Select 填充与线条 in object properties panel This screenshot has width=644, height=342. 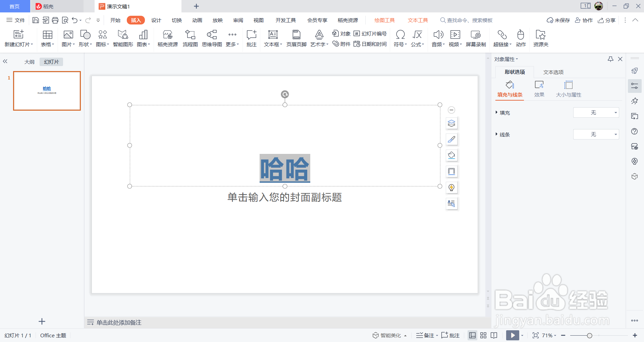[509, 89]
